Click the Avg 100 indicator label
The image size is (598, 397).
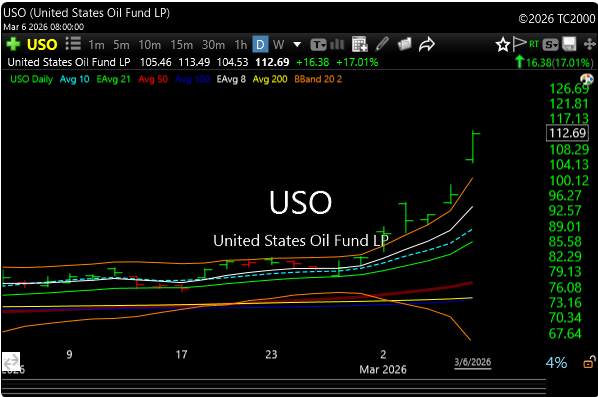(192, 79)
